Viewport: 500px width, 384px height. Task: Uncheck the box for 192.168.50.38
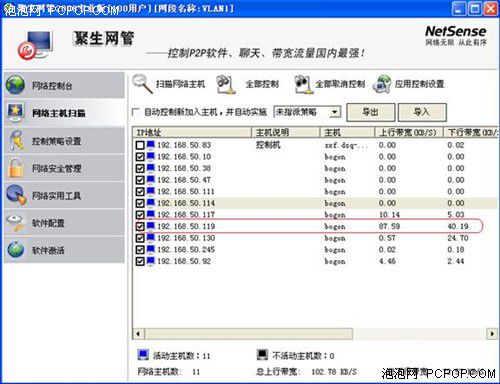pyautogui.click(x=140, y=168)
